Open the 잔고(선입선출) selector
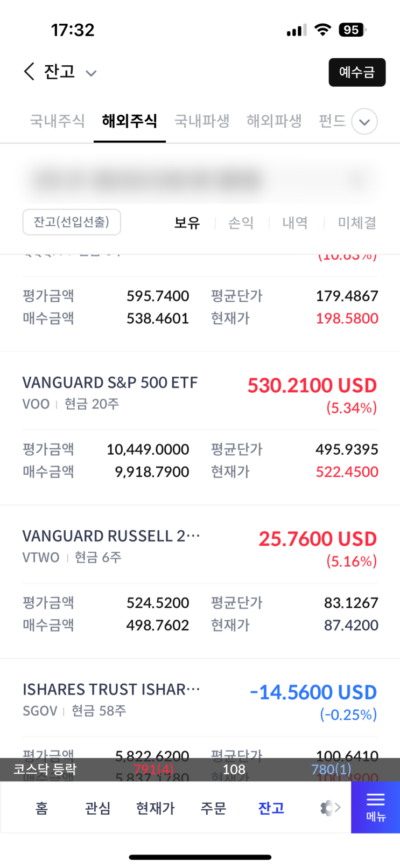 [x=72, y=222]
